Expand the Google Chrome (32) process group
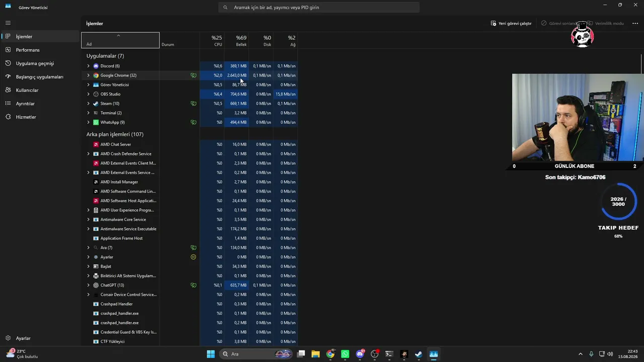Image resolution: width=644 pixels, height=362 pixels. click(88, 75)
